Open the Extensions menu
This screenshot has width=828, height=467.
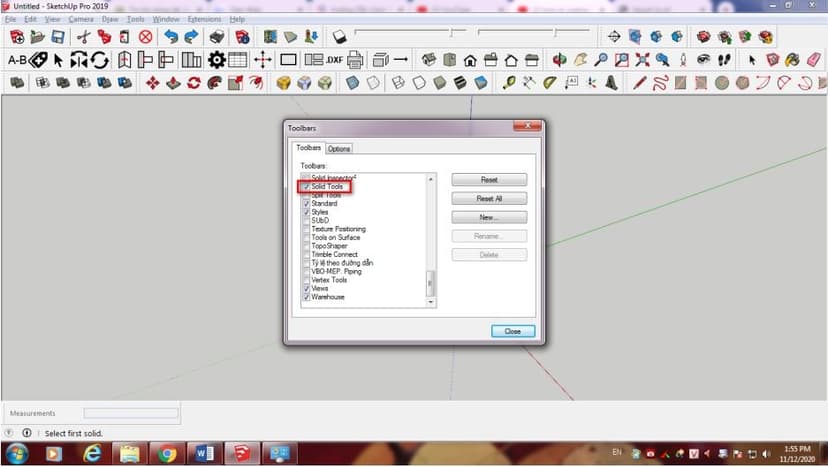click(x=204, y=19)
